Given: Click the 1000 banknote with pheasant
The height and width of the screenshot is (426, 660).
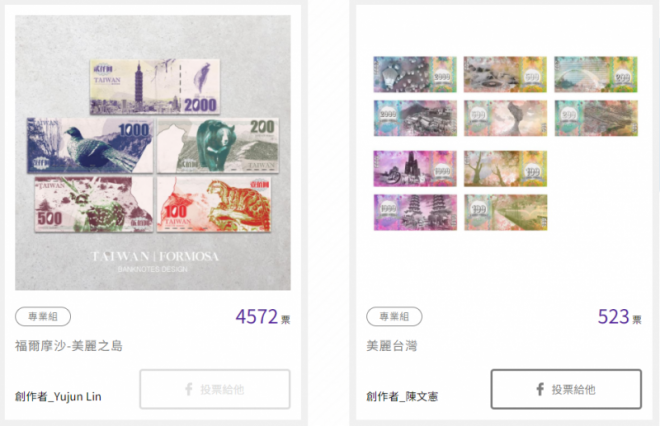Looking at the screenshot, I should 90,145.
